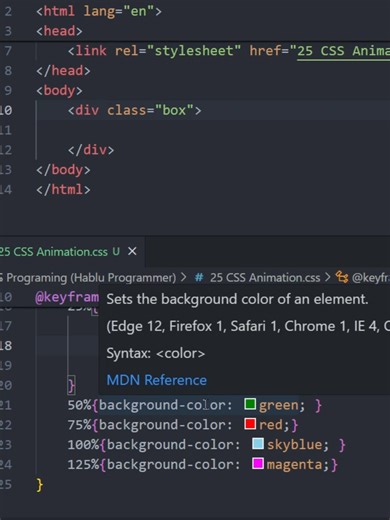This screenshot has width=390, height=520.
Task: Click the closing </div> tag
Action: [x=91, y=150]
